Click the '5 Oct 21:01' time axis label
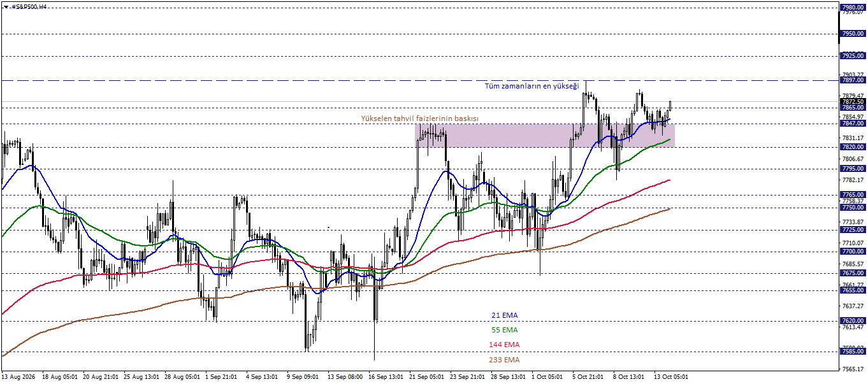 pyautogui.click(x=588, y=377)
